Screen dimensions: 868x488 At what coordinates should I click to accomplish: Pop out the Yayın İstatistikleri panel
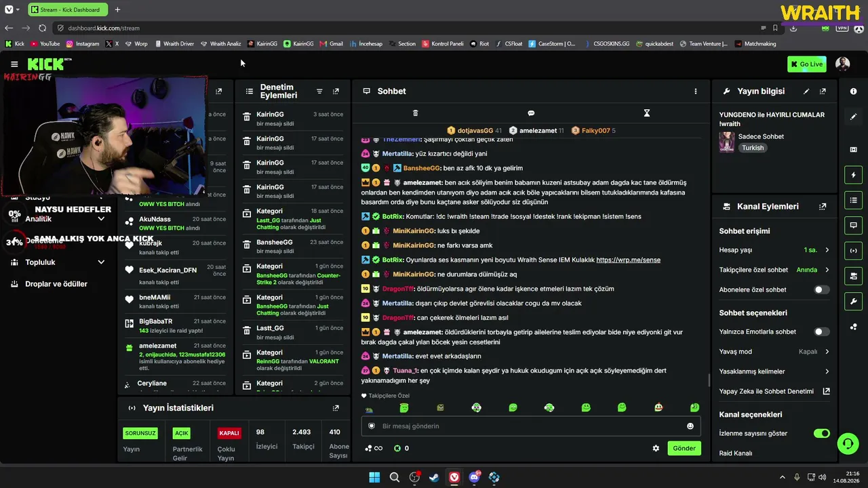coord(336,408)
